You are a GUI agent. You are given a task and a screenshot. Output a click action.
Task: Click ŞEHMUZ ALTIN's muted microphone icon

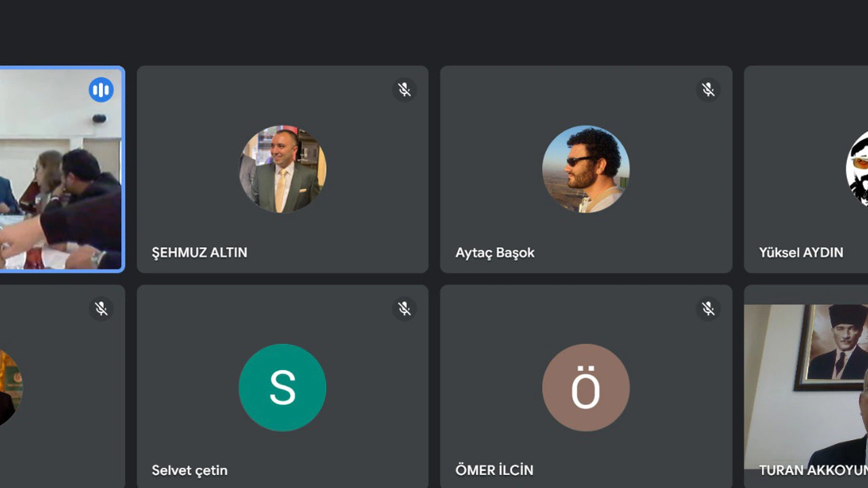click(x=404, y=89)
